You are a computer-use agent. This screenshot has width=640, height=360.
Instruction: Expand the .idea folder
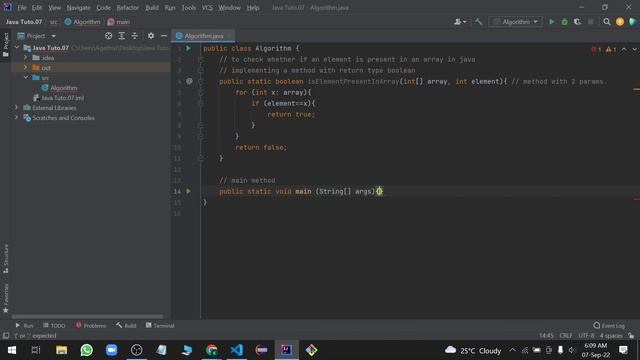click(x=26, y=58)
